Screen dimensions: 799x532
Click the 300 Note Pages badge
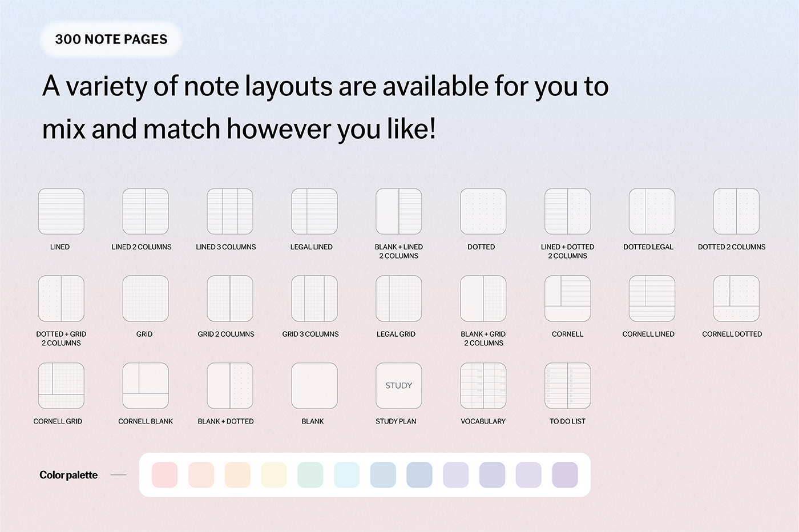(x=111, y=39)
